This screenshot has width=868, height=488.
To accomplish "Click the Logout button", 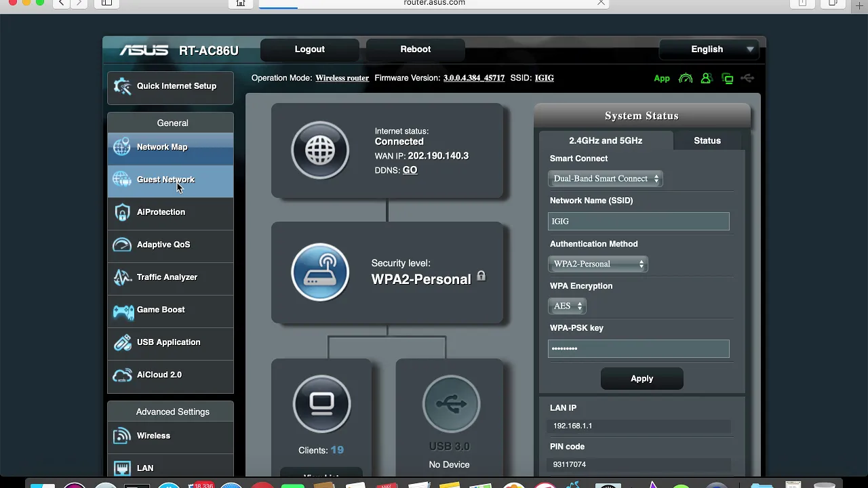I will (310, 49).
